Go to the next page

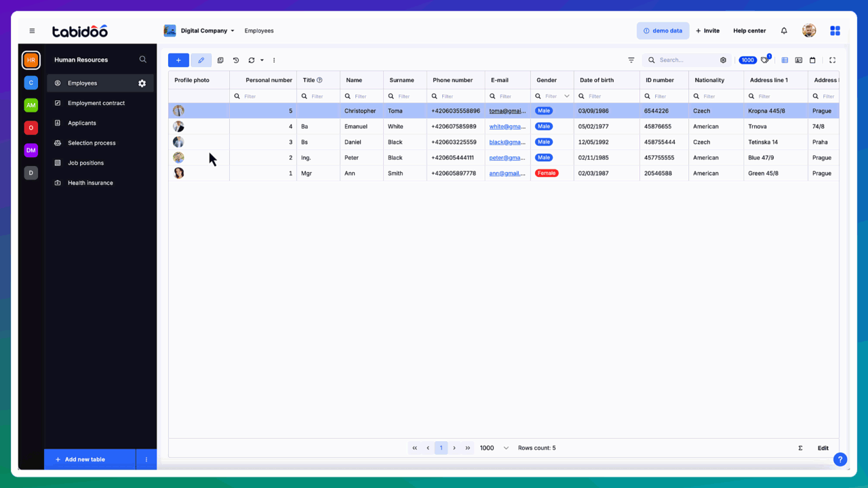coord(454,448)
